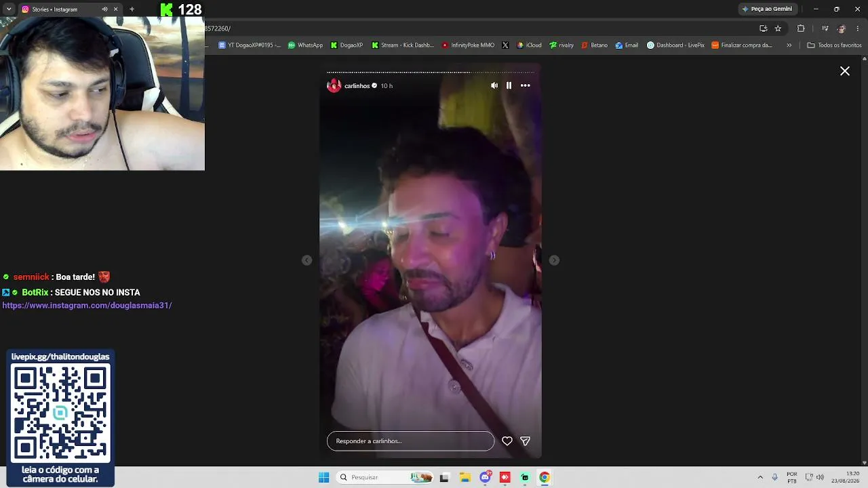Open the green app icon in taskbar
This screenshot has height=488, width=868.
point(525,477)
